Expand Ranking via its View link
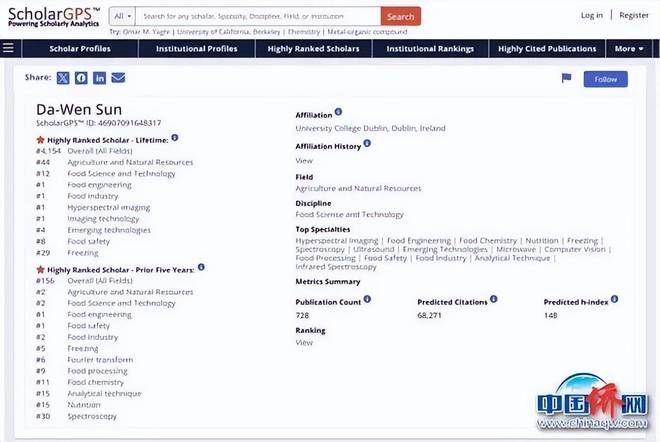The height and width of the screenshot is (442, 660). coord(304,342)
